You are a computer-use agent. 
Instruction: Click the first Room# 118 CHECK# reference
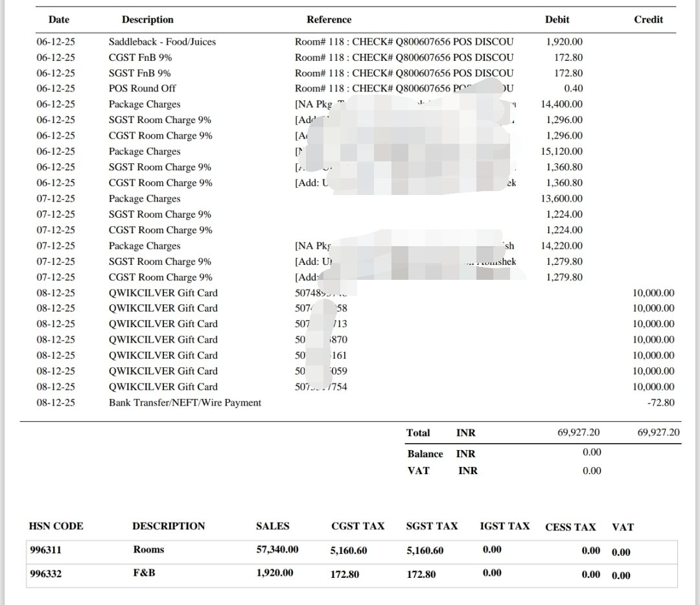404,42
